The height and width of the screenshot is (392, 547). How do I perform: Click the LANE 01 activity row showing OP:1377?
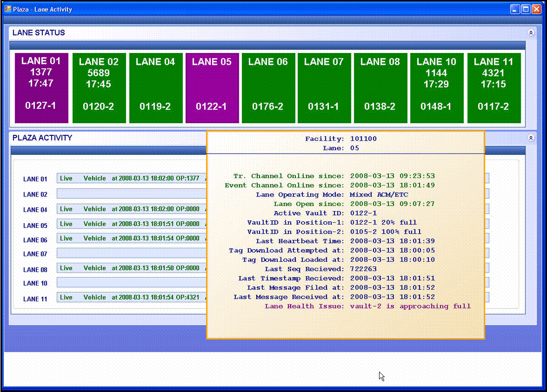click(132, 178)
